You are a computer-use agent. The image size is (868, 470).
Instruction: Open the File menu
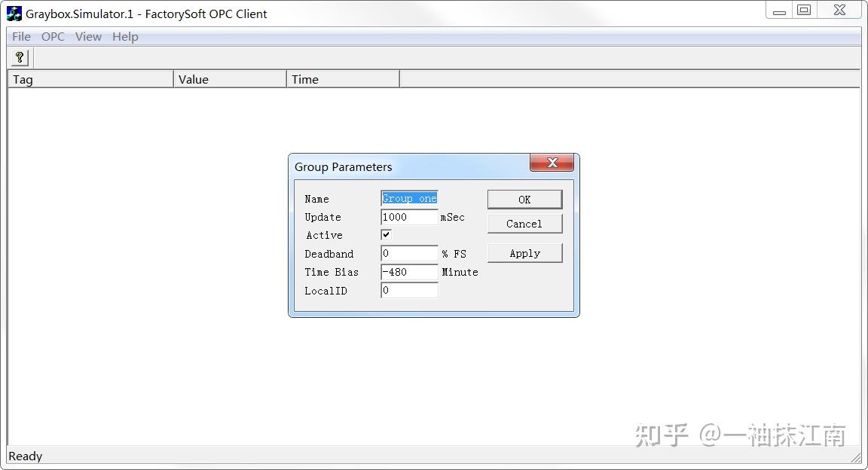click(20, 36)
